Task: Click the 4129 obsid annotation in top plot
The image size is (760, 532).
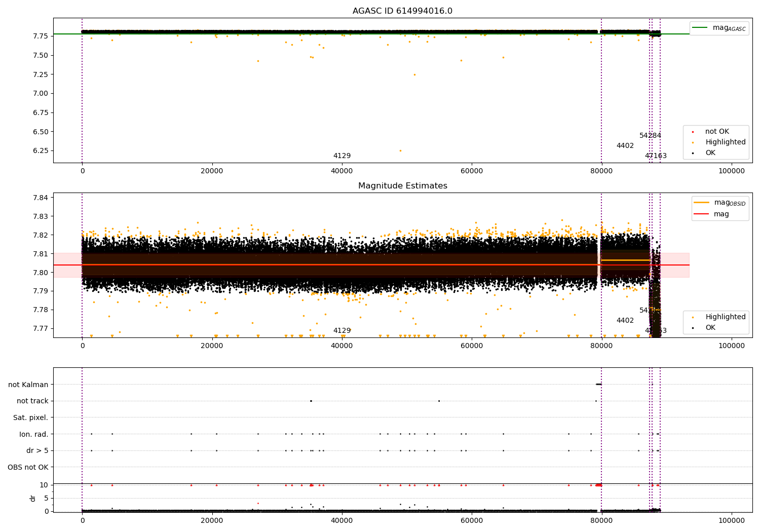Action: tap(341, 156)
